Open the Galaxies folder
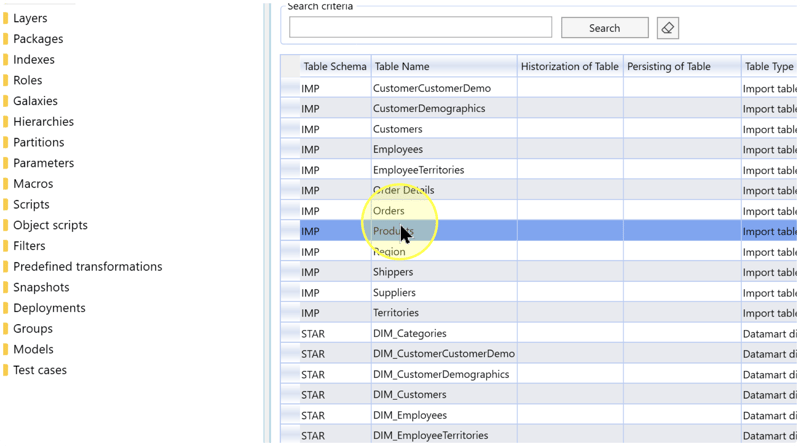Screen dimensions: 800x446 coord(35,101)
